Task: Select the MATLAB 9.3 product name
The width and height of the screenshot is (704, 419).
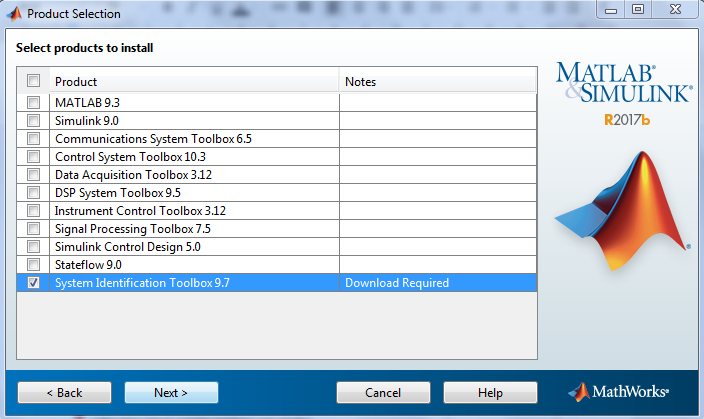Action: [88, 103]
